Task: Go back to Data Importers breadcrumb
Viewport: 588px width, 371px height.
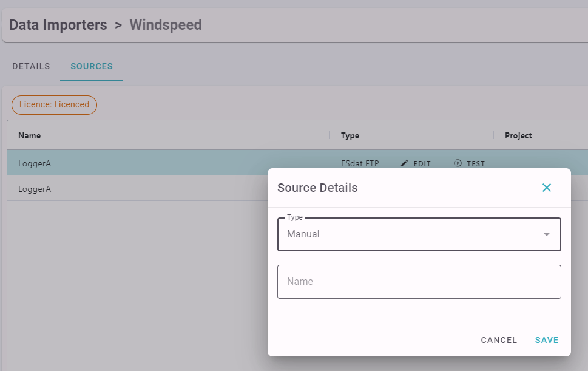Action: click(x=58, y=25)
